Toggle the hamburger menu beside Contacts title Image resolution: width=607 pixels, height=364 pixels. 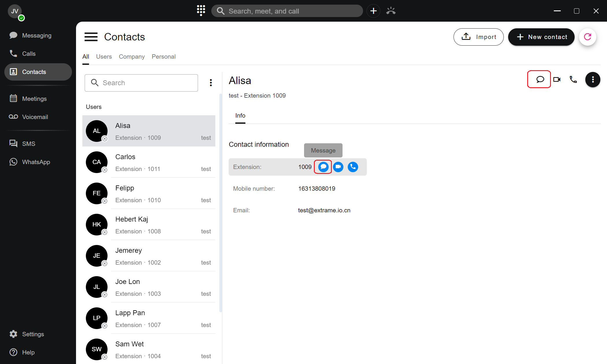91,37
